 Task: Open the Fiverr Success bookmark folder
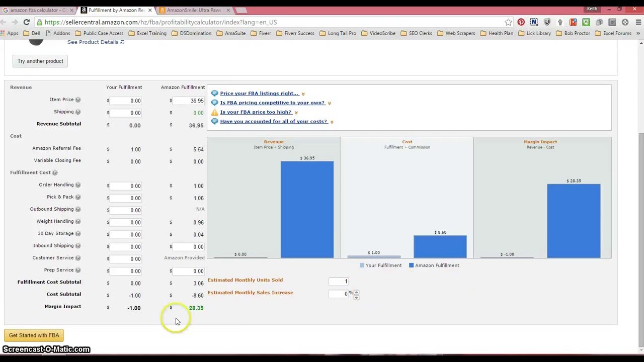pos(294,33)
